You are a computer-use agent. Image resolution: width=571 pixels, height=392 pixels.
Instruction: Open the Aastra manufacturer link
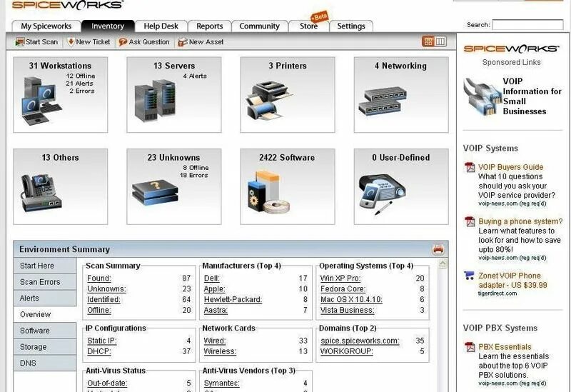pyautogui.click(x=216, y=310)
